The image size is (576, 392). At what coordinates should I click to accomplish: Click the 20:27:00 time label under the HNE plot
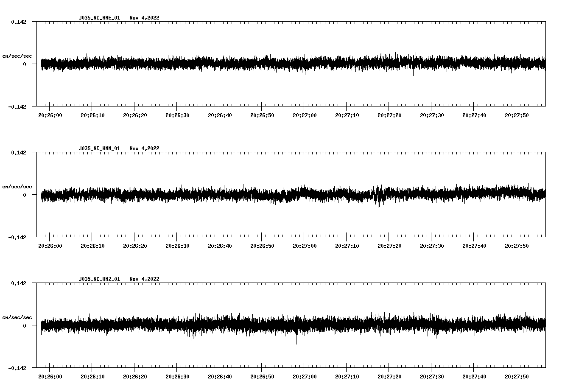point(305,115)
